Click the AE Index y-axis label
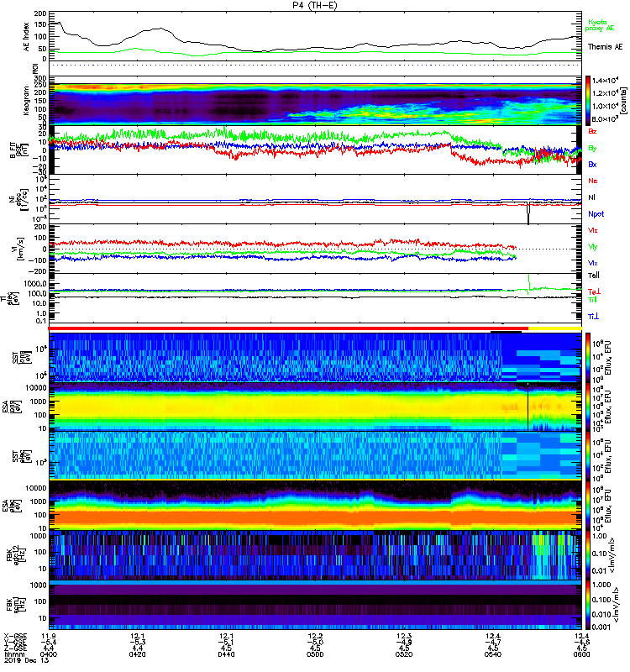Image resolution: width=630 pixels, height=672 pixels. click(26, 37)
